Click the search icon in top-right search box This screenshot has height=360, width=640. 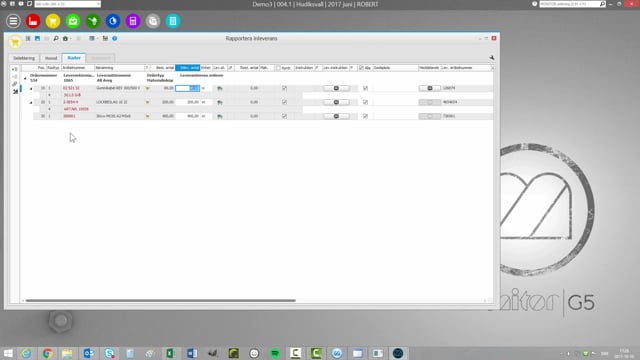[x=602, y=4]
